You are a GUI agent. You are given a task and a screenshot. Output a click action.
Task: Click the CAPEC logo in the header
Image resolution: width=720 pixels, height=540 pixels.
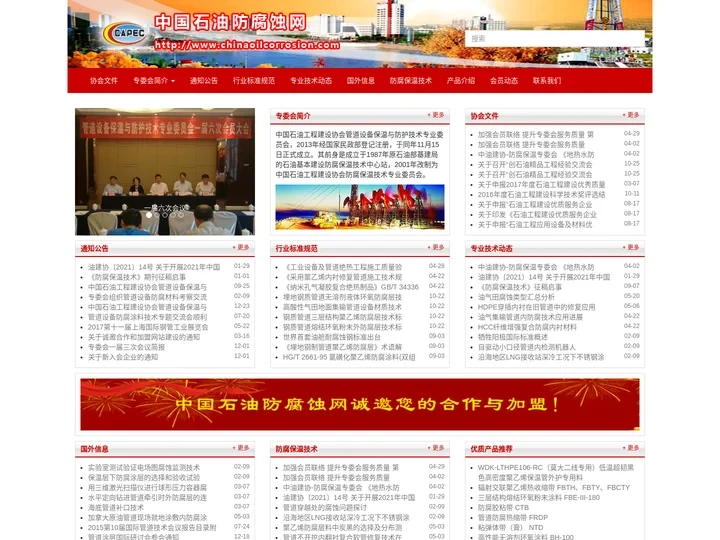click(x=124, y=34)
